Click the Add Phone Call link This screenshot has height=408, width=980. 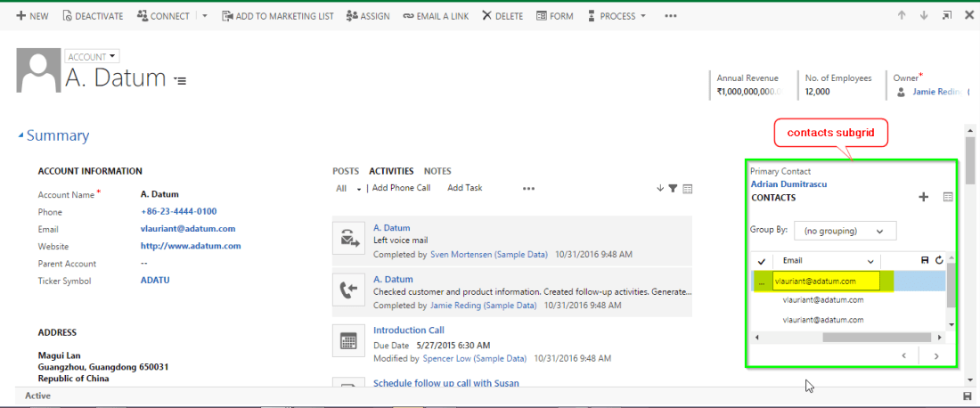pyautogui.click(x=401, y=188)
